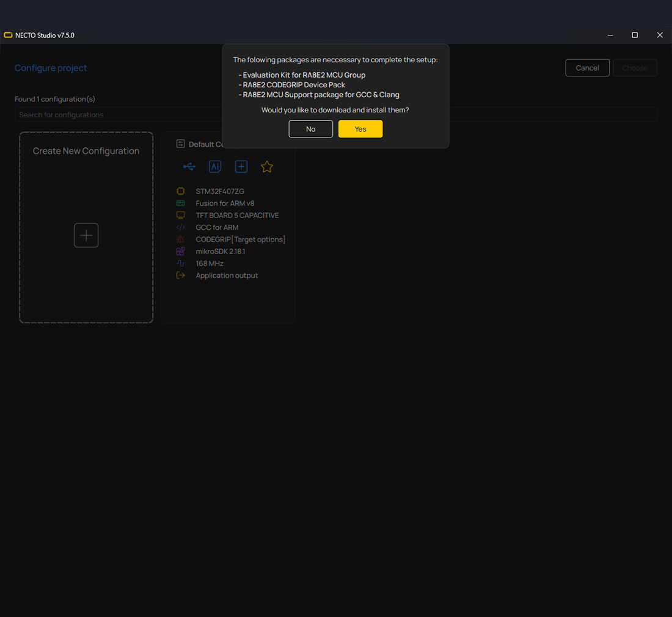
Task: Click the clock waveform icon next to 168 MHz
Action: pyautogui.click(x=181, y=263)
